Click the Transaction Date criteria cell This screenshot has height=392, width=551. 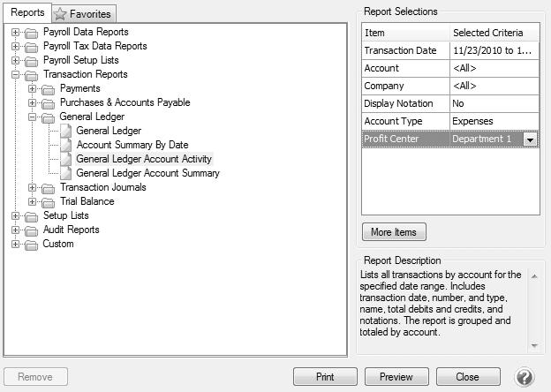[x=494, y=50]
